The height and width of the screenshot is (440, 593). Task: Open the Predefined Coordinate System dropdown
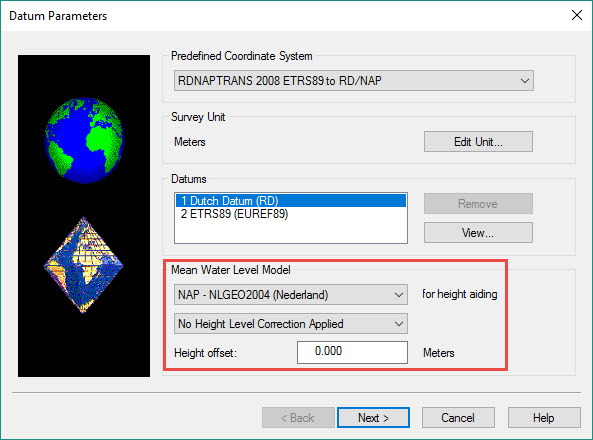[354, 81]
